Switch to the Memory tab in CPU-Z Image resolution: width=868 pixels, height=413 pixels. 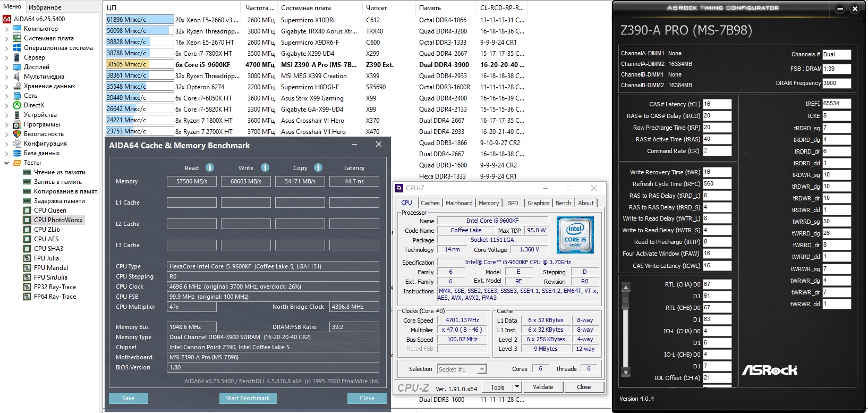(x=489, y=203)
